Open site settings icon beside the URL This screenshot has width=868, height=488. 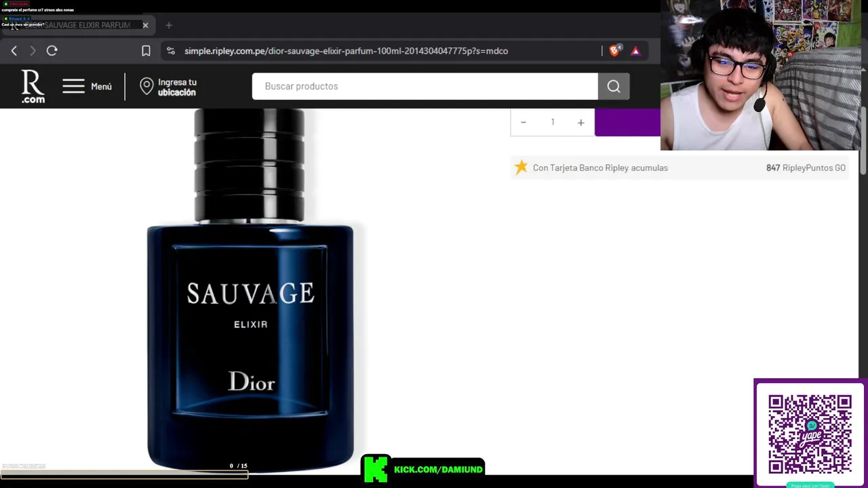click(x=170, y=51)
